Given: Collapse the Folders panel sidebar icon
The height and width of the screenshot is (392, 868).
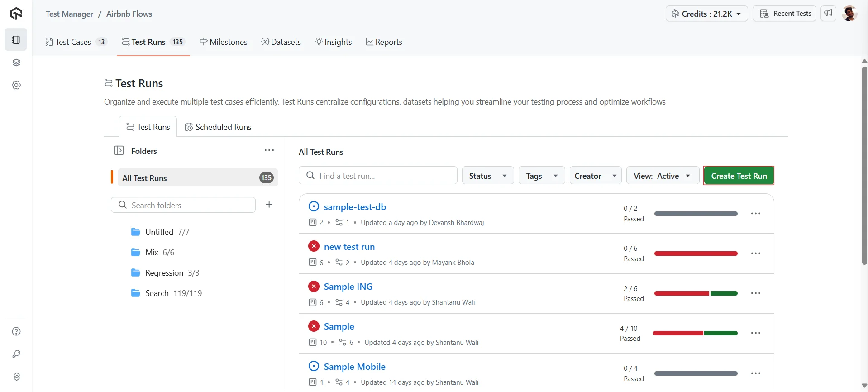Looking at the screenshot, I should click(119, 151).
